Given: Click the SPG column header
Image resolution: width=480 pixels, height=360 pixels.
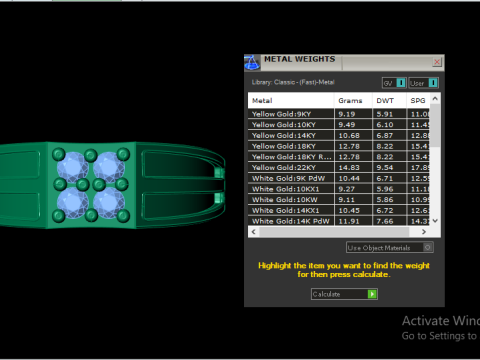Looking at the screenshot, I should [418, 100].
